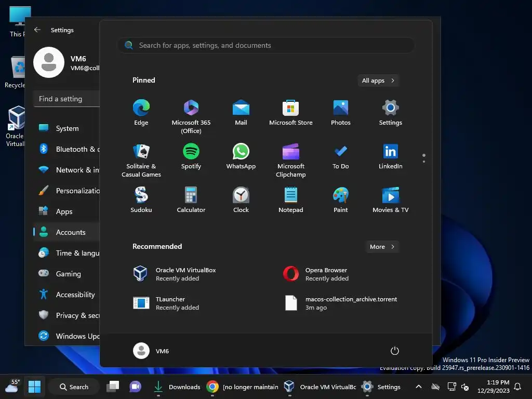Launch Movies & TV app
Image resolution: width=532 pixels, height=399 pixels.
click(x=391, y=200)
